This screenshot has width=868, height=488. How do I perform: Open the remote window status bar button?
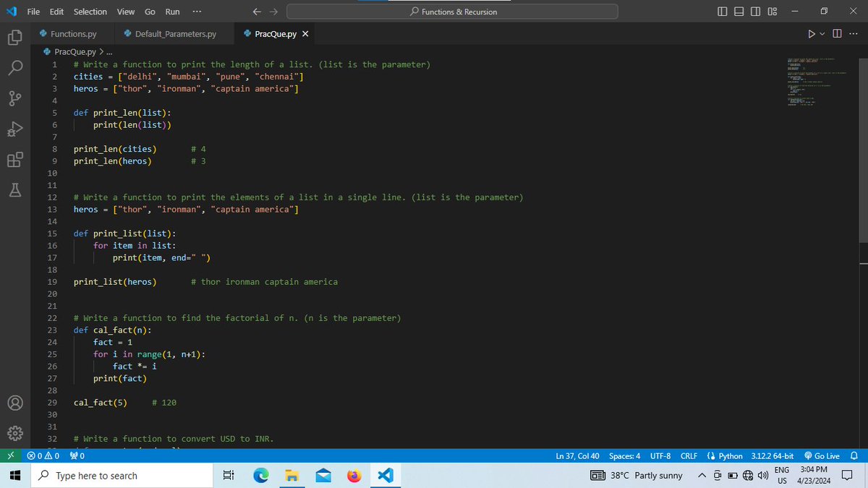coord(9,456)
